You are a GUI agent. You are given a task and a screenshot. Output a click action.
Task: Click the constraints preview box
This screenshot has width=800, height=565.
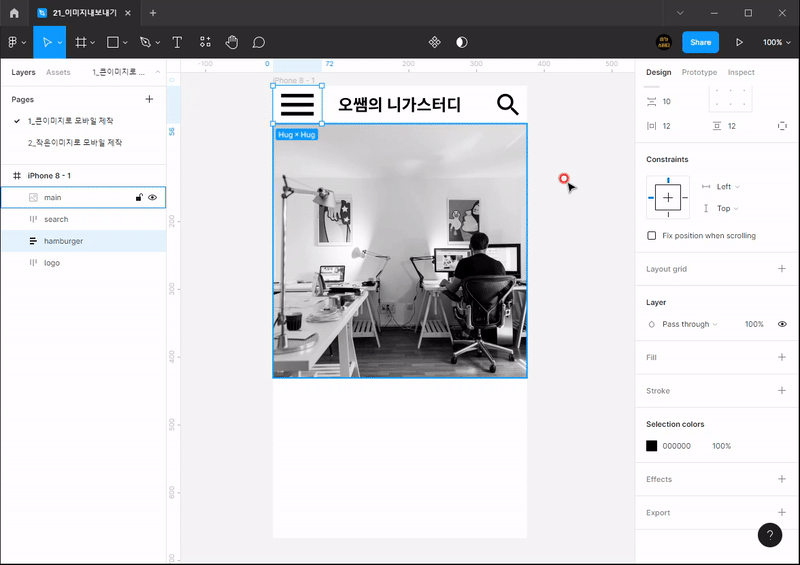[668, 198]
